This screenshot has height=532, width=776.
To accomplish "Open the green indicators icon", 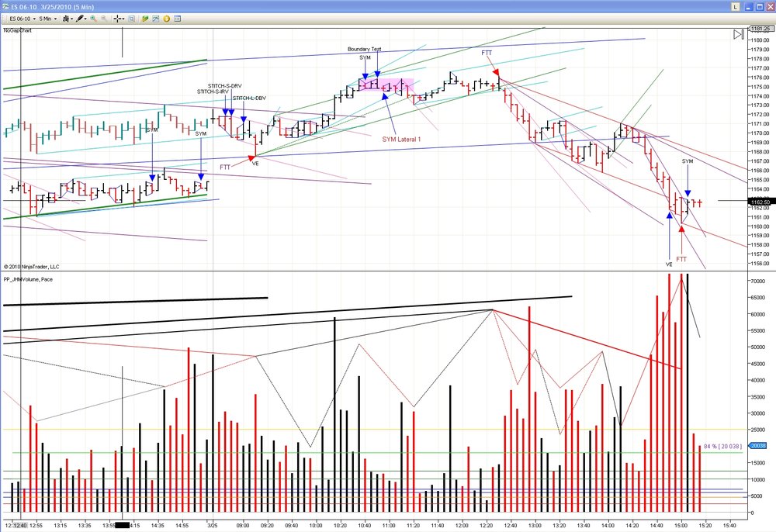I will [145, 19].
